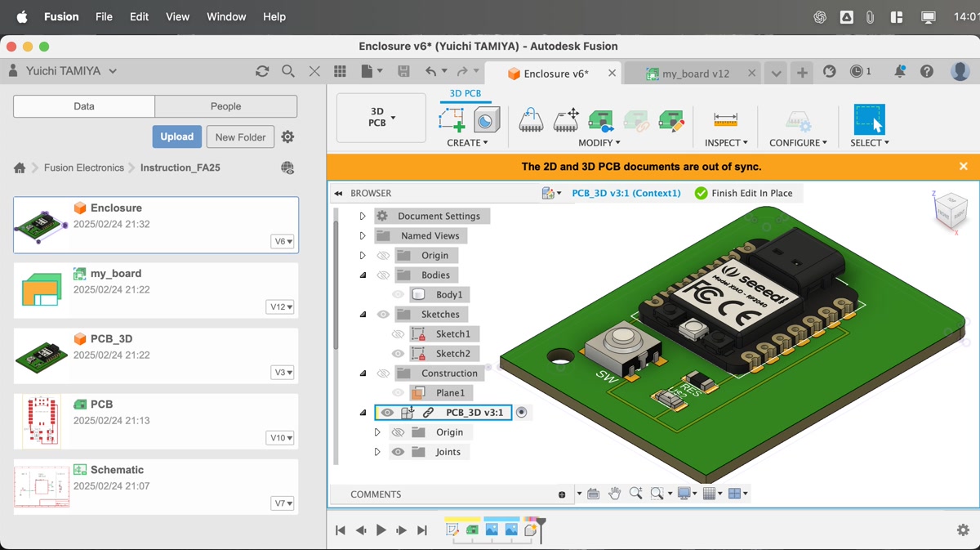The width and height of the screenshot is (980, 550).
Task: Select the 3D PCB ribbon tab
Action: [465, 93]
